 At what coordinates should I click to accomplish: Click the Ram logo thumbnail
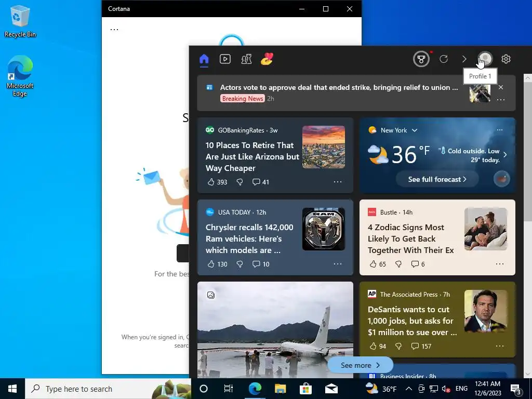tap(324, 229)
